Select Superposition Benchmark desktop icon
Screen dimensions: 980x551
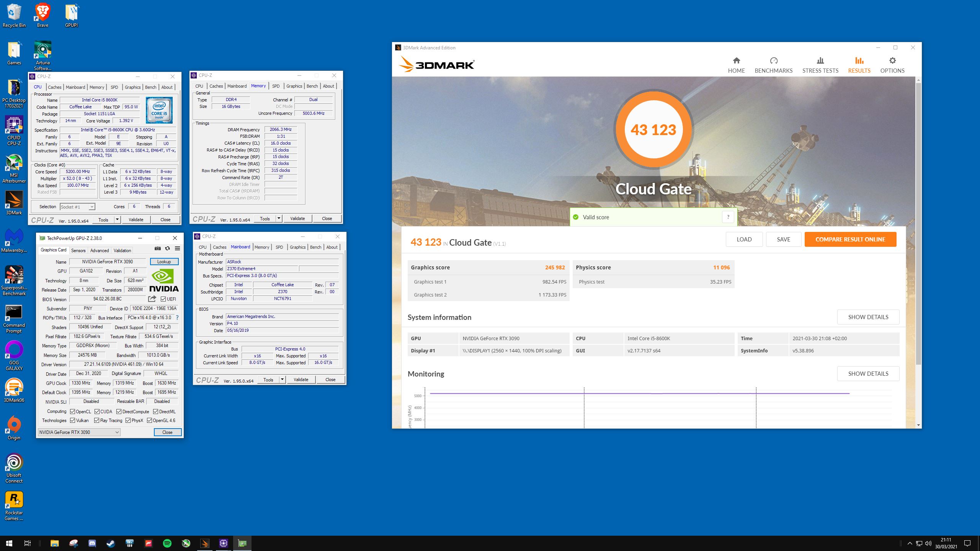(x=14, y=280)
